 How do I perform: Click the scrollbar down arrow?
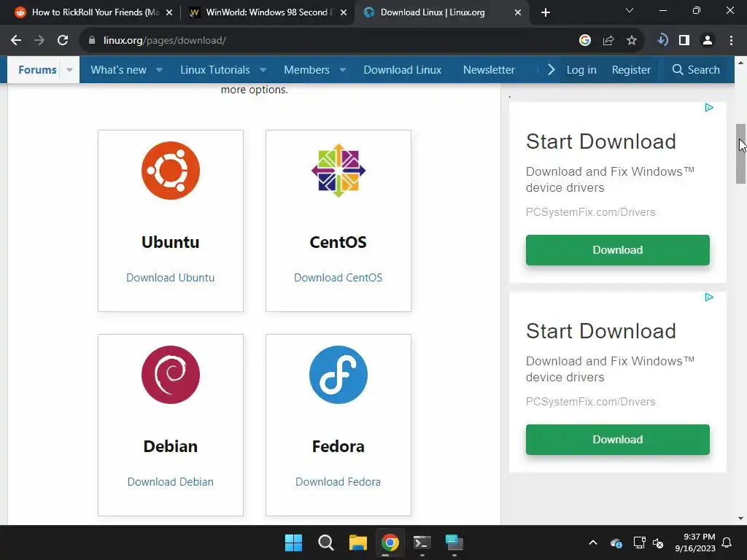(x=741, y=518)
